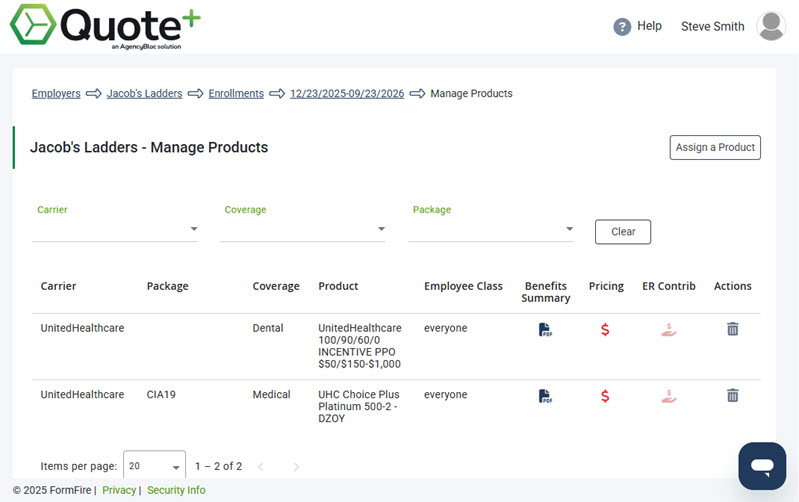Click the Clear filters button
This screenshot has height=502, width=799.
click(x=623, y=232)
